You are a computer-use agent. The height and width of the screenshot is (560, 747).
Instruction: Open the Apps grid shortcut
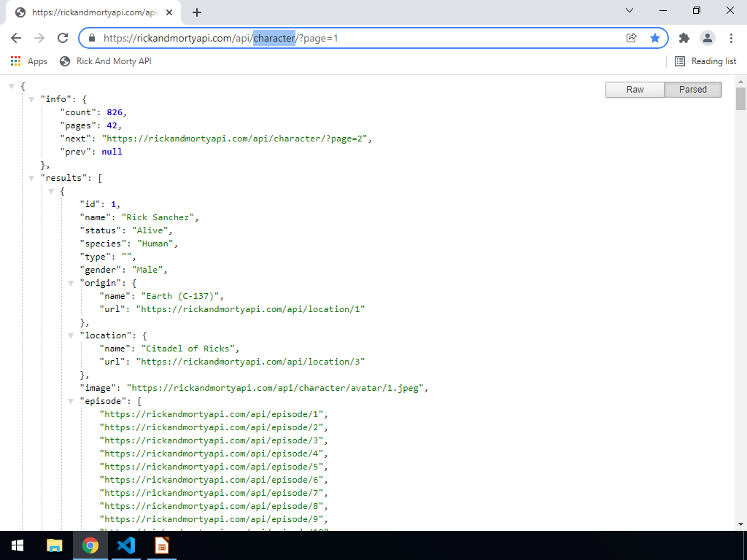tap(29, 61)
